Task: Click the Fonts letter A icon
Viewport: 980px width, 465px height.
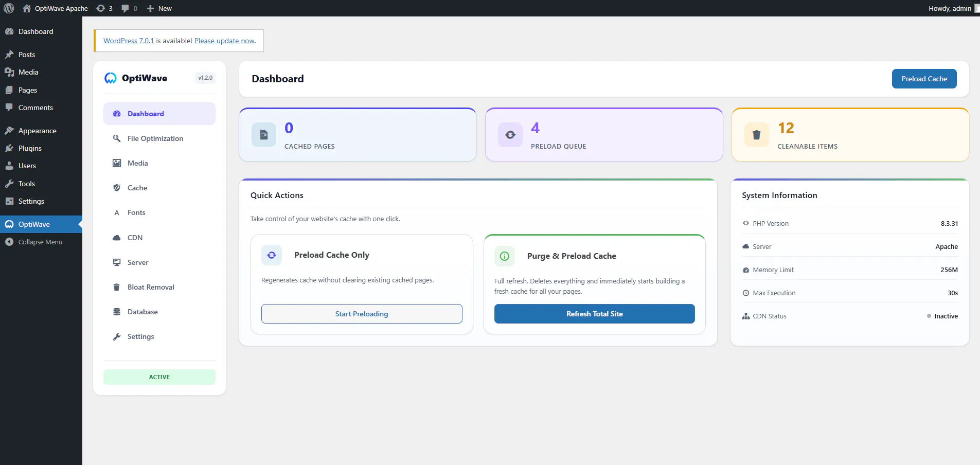Action: pos(117,212)
